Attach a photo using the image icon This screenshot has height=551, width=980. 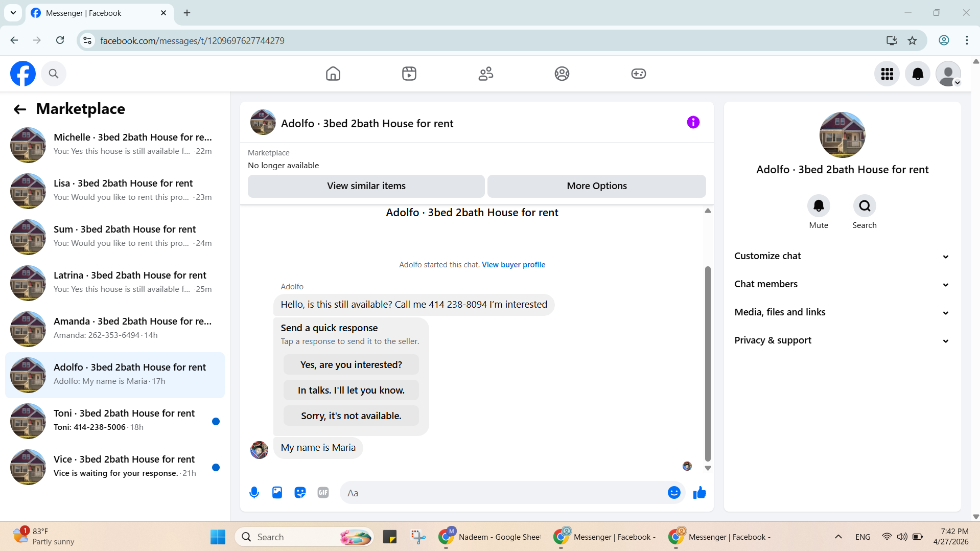(x=277, y=493)
